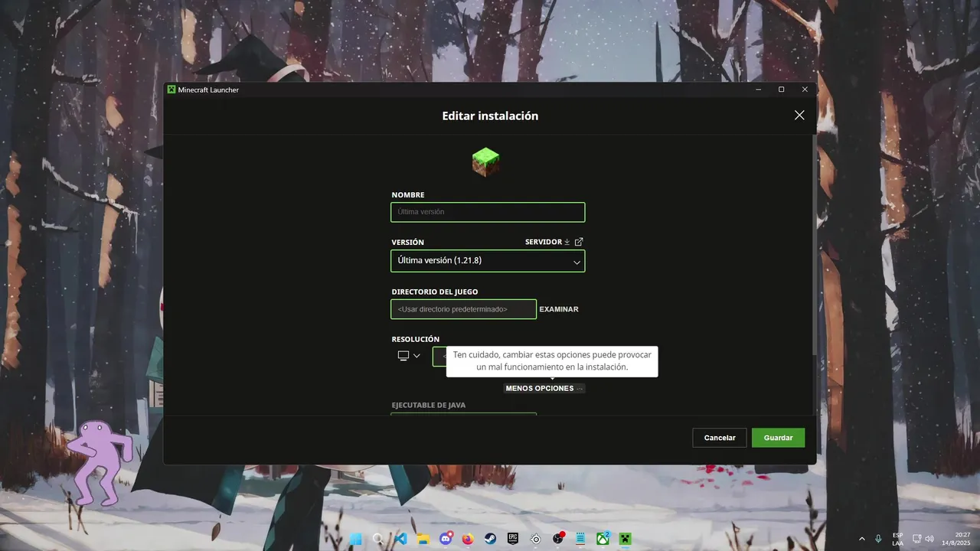The width and height of the screenshot is (980, 551).
Task: Open Visual Studio Code from taskbar
Action: coord(400,539)
